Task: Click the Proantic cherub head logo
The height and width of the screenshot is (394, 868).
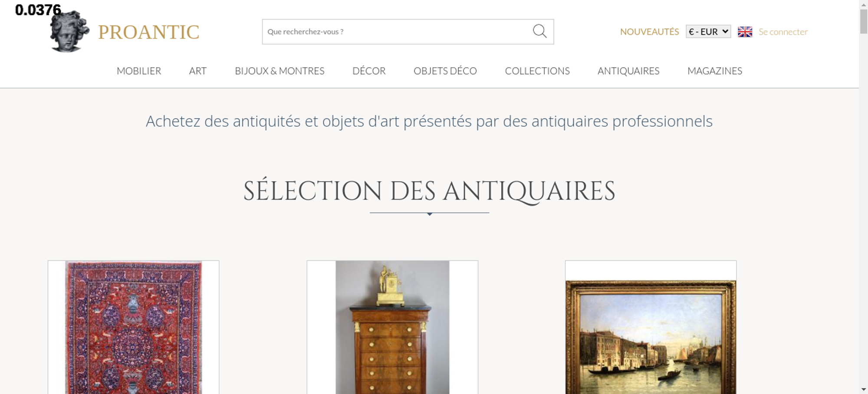Action: [69, 31]
